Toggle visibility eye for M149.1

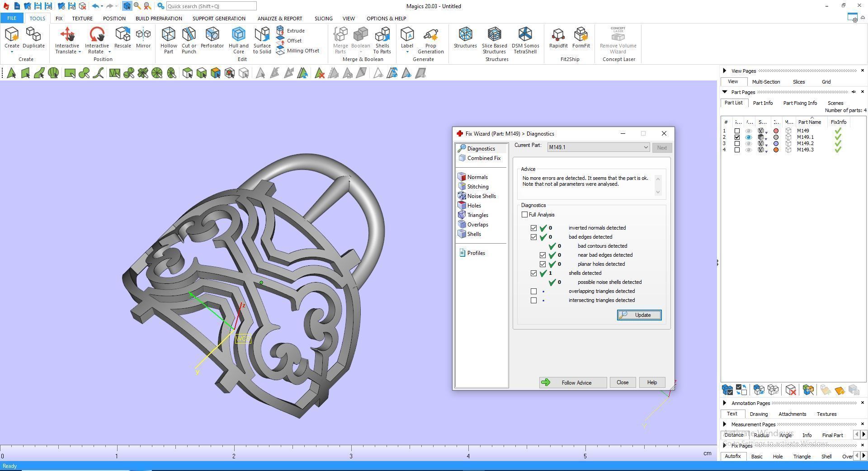point(749,137)
